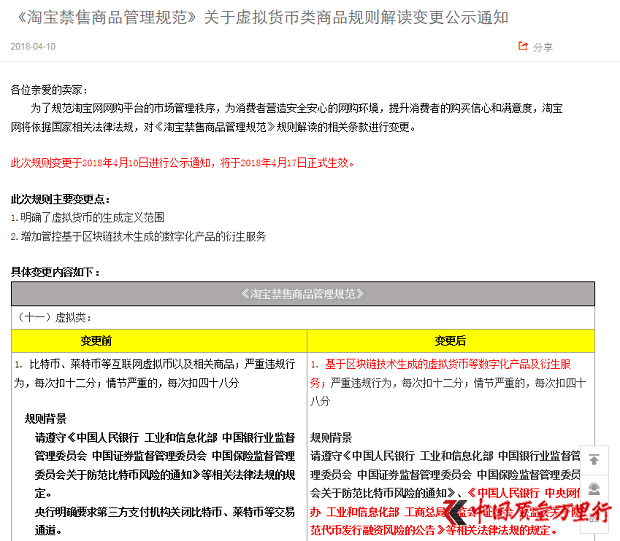This screenshot has height=541, width=620.
Task: Click the red share arrow icon
Action: [x=523, y=46]
